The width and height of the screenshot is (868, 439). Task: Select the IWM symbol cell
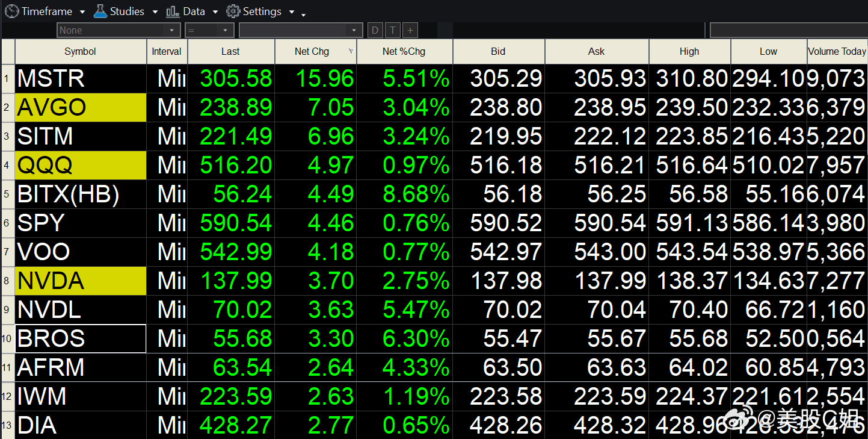[x=81, y=396]
